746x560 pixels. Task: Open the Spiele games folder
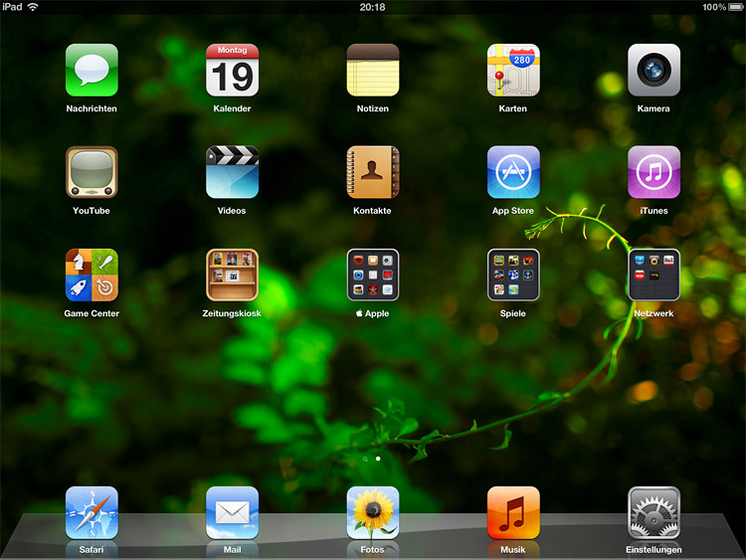coord(513,275)
